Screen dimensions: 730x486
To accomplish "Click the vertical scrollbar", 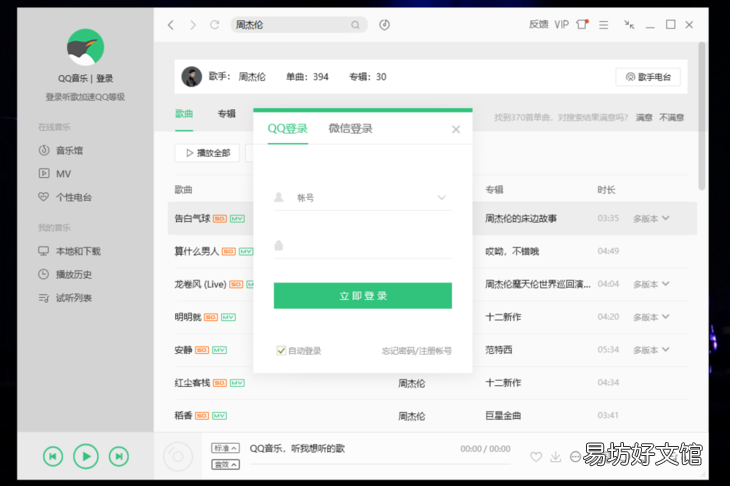I will [702, 116].
